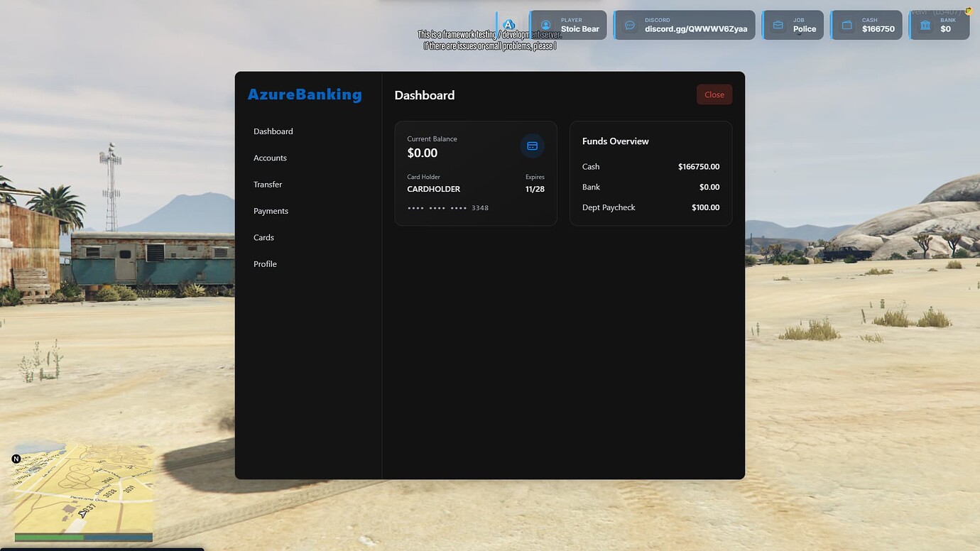
Task: Click the Discord chat bubble icon in HUD
Action: [x=629, y=24]
